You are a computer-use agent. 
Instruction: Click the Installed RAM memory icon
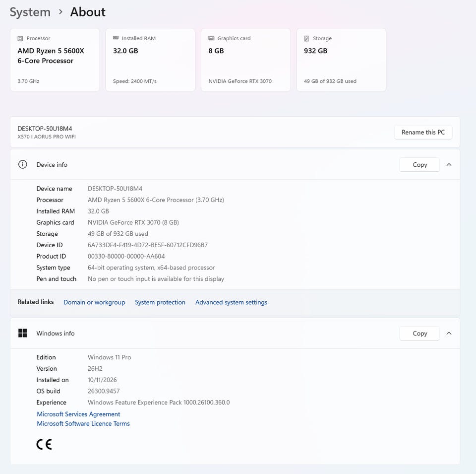[x=116, y=38]
